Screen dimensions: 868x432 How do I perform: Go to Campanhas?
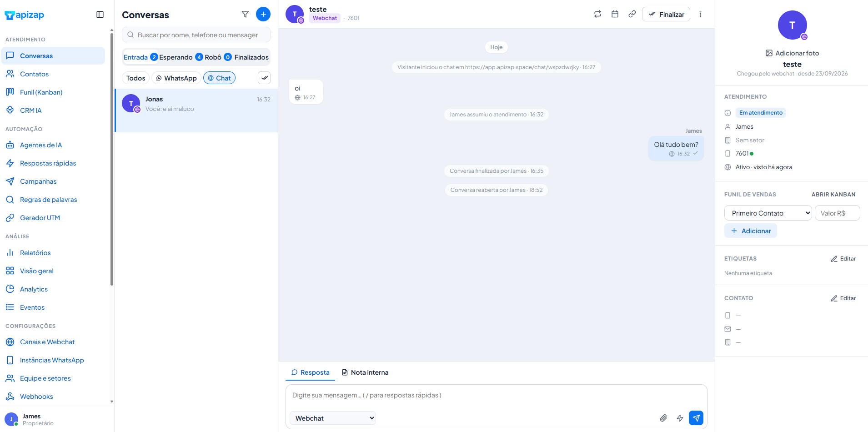pyautogui.click(x=53, y=181)
